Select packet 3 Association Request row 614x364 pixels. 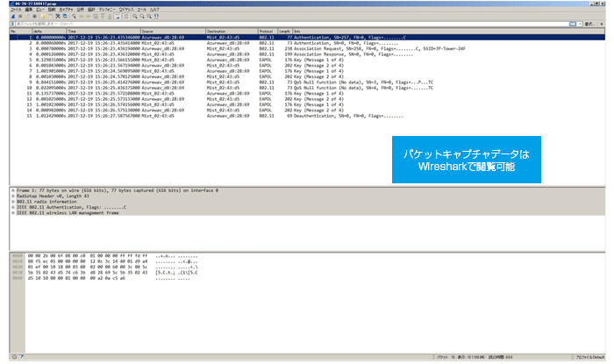pos(307,49)
